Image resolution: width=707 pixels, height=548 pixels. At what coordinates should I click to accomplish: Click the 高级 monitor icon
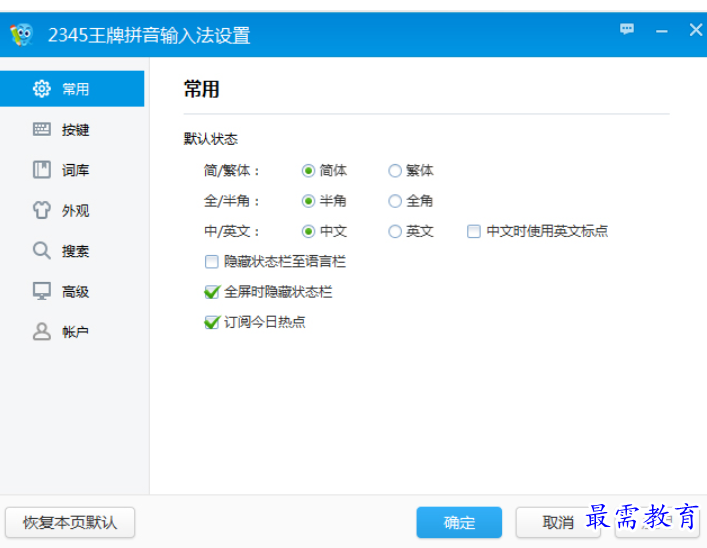pyautogui.click(x=41, y=291)
